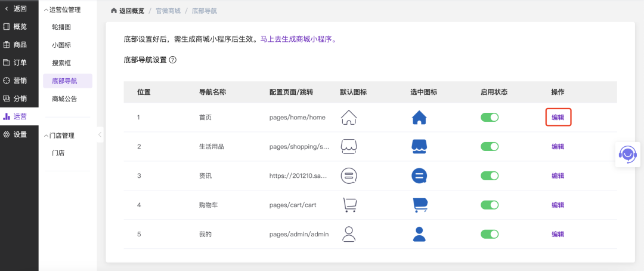Toggle the 我的 enabled status switch

coord(490,234)
